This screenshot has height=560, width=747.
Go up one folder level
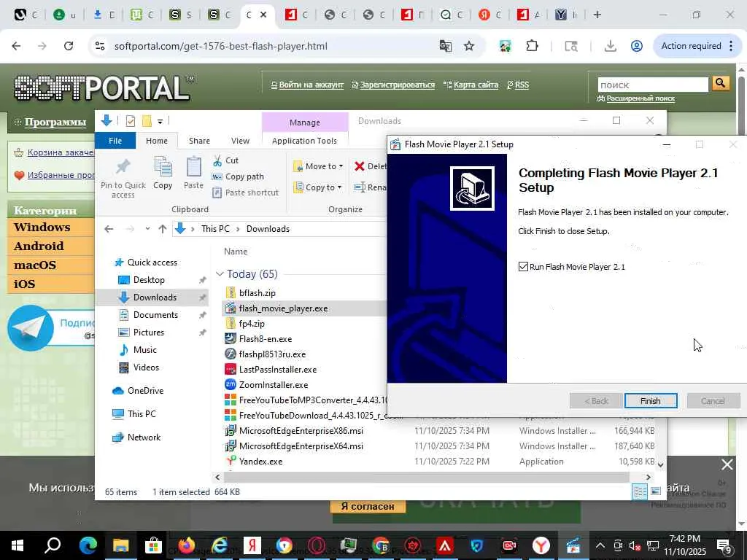pyautogui.click(x=163, y=229)
